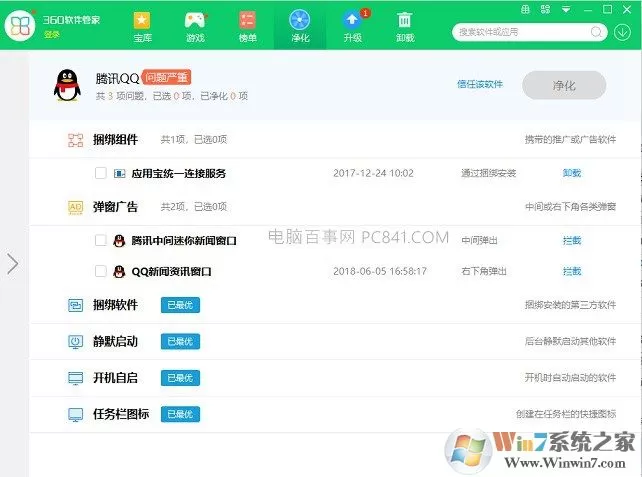Click the 任务栏图标 section icon
Image resolution: width=642 pixels, height=477 pixels.
pos(75,414)
